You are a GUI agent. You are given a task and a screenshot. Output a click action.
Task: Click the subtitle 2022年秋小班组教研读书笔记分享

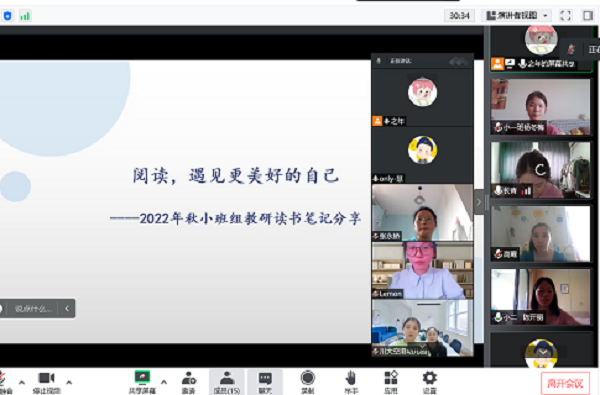coord(250,219)
